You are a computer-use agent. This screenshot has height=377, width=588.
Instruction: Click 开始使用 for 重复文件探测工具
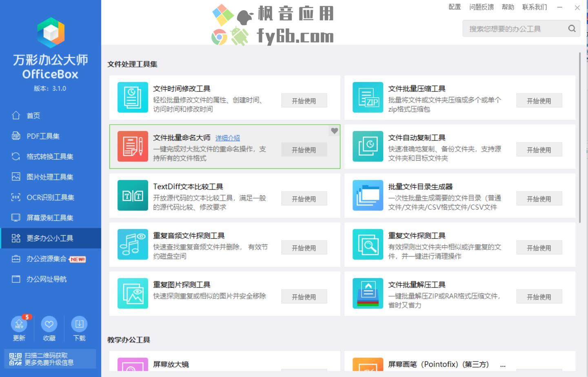[539, 248]
